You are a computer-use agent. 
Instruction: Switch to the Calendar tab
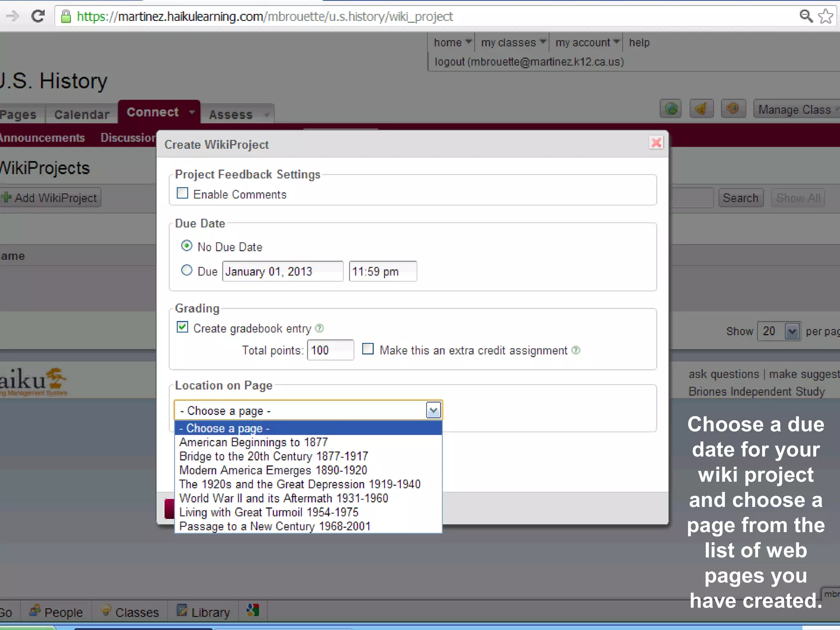point(82,114)
